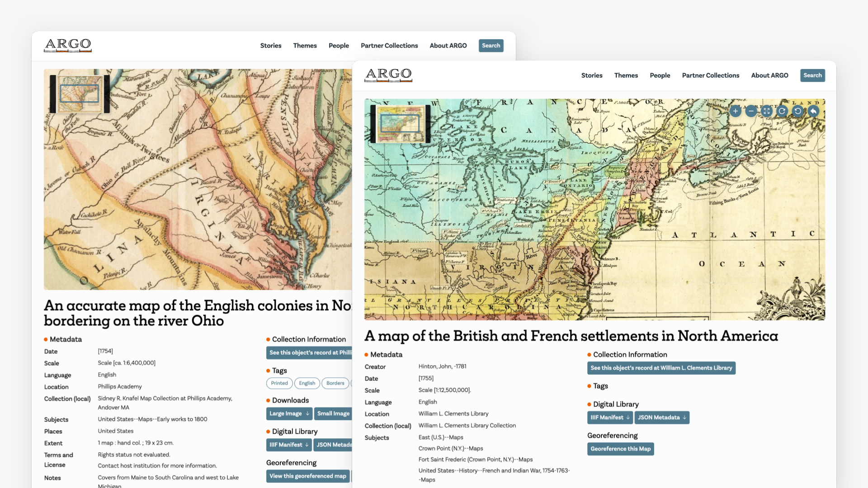
Task: Open Stories in the front window navigation
Action: 592,75
